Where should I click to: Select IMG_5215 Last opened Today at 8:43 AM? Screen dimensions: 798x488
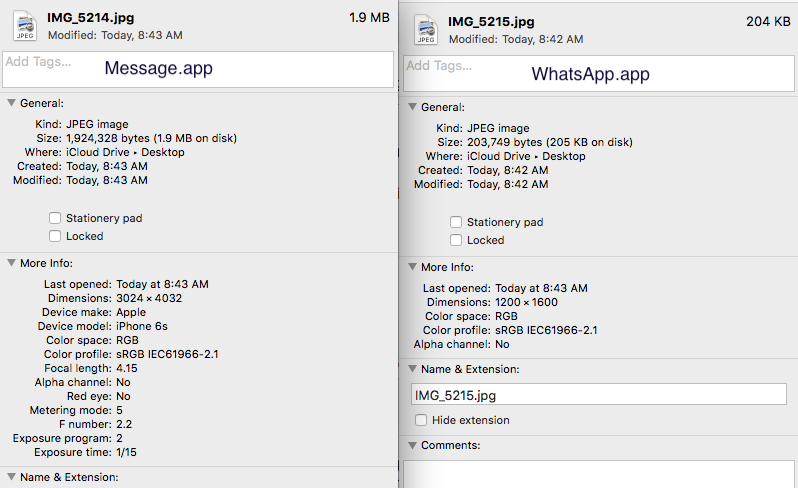click(x=542, y=289)
